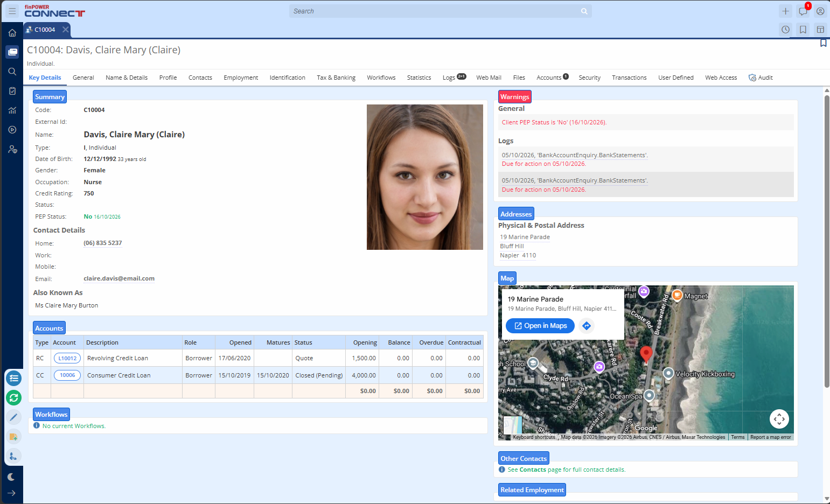The width and height of the screenshot is (830, 504).
Task: Toggle layout panel icon
Action: (x=820, y=30)
